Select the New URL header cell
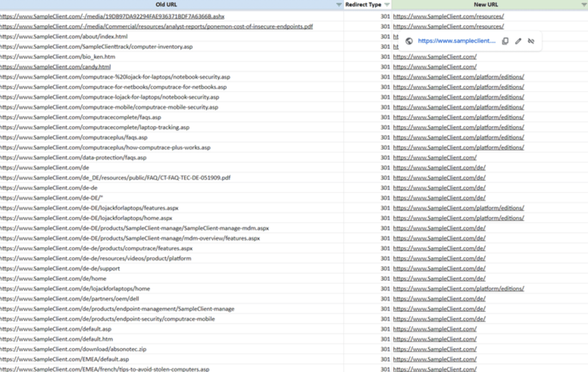Viewport: 588px width, 372px height. (x=486, y=5)
